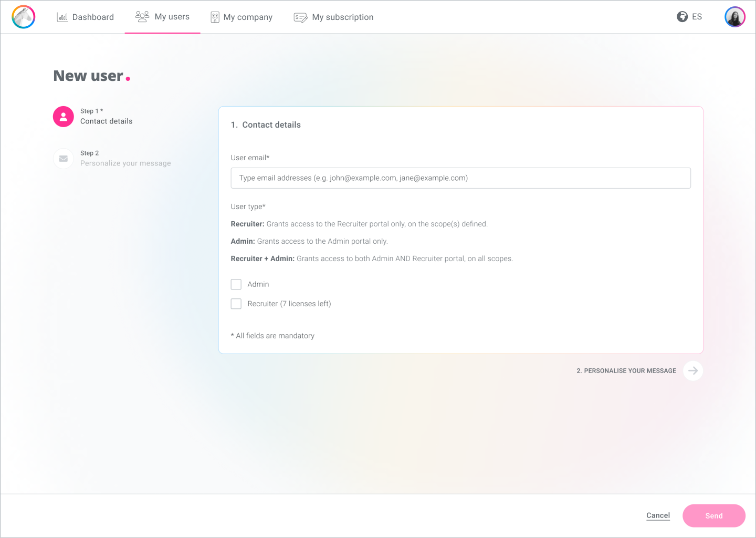Focus the User email input field
Viewport: 756px width, 538px height.
click(x=461, y=178)
